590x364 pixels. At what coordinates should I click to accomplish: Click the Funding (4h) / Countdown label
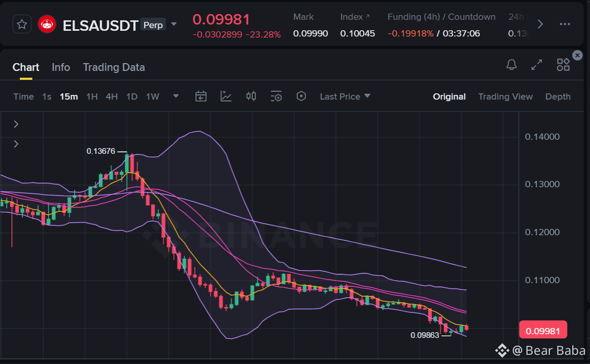coord(441,17)
